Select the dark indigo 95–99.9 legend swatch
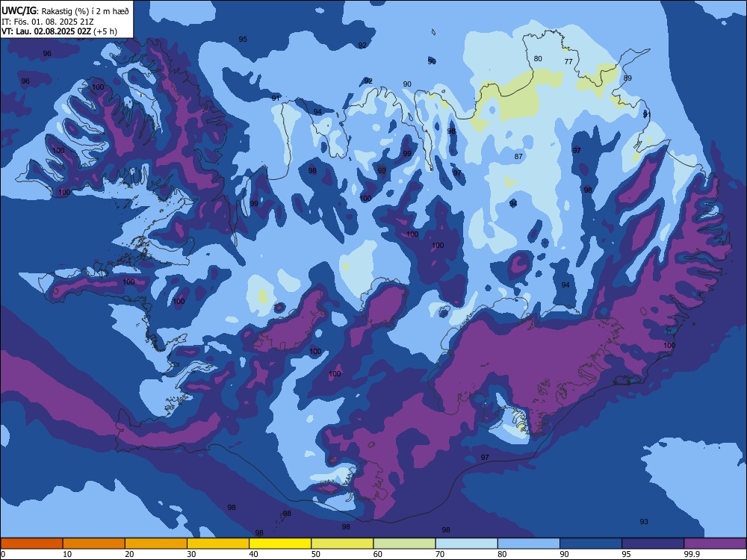The width and height of the screenshot is (747, 560). click(x=653, y=544)
